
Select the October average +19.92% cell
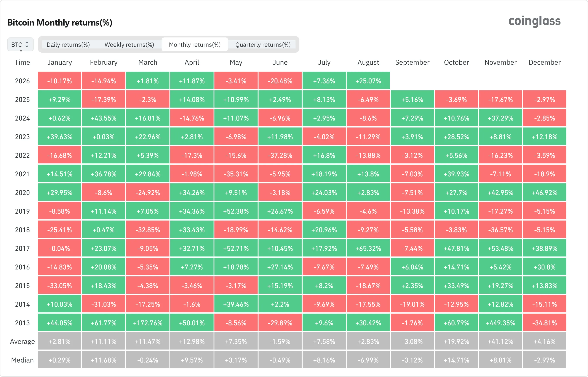pyautogui.click(x=457, y=341)
